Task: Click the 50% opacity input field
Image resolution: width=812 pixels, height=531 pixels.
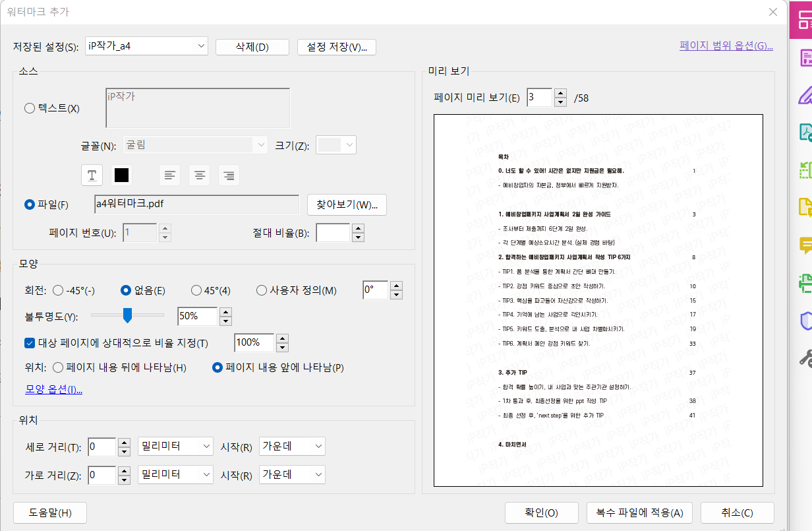Action: [x=198, y=317]
